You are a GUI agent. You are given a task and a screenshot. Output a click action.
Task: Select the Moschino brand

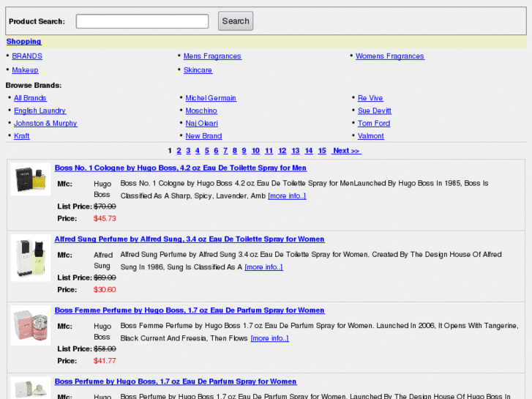coord(201,111)
